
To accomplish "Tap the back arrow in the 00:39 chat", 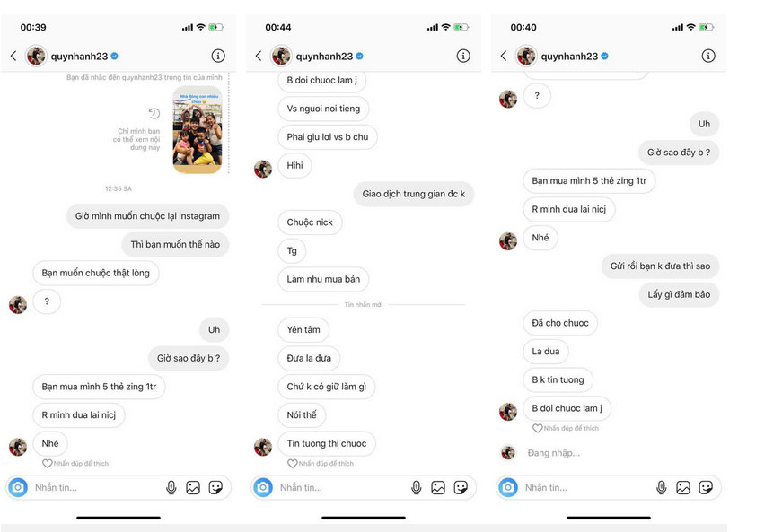I will click(13, 56).
